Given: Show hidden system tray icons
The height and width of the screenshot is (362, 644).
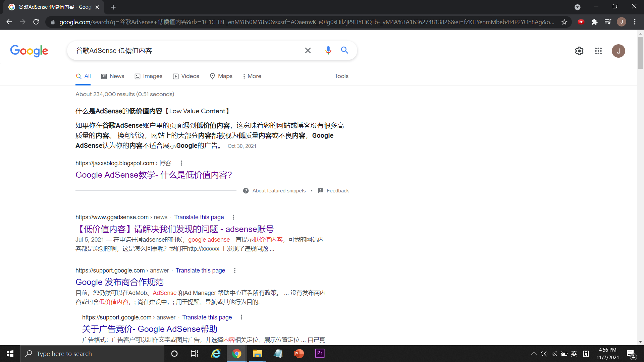Looking at the screenshot, I should pyautogui.click(x=534, y=354).
